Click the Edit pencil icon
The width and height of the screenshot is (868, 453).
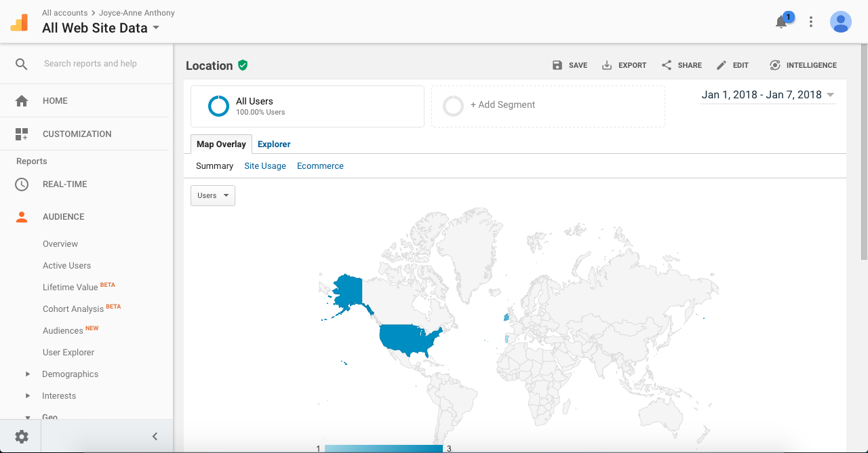[x=722, y=65]
